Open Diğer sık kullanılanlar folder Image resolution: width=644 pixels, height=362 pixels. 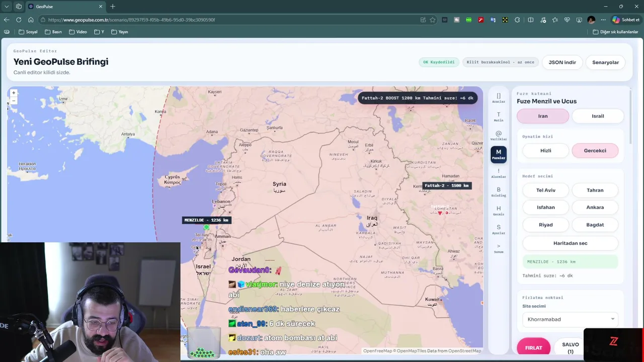(615, 32)
